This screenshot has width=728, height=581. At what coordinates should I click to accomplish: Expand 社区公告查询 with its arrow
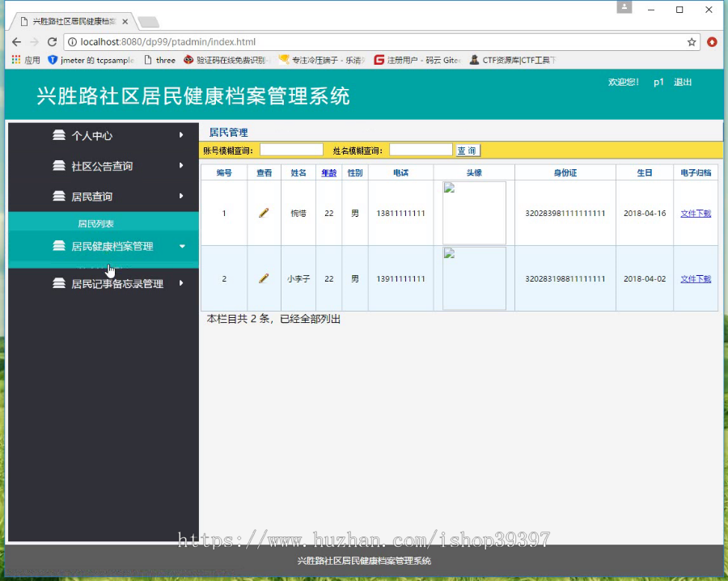point(181,165)
